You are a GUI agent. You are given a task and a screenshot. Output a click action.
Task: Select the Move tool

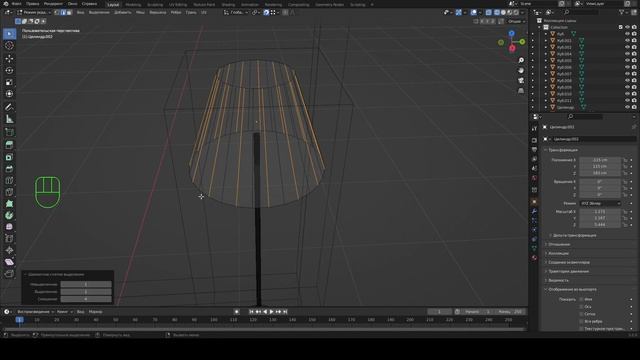(9, 59)
